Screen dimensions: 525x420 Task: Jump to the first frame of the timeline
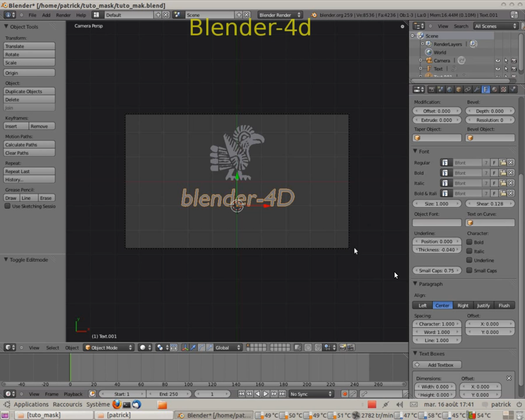(241, 394)
